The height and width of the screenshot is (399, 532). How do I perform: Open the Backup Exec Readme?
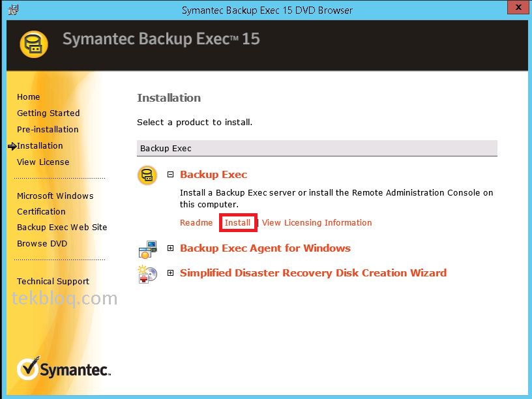[x=196, y=222]
